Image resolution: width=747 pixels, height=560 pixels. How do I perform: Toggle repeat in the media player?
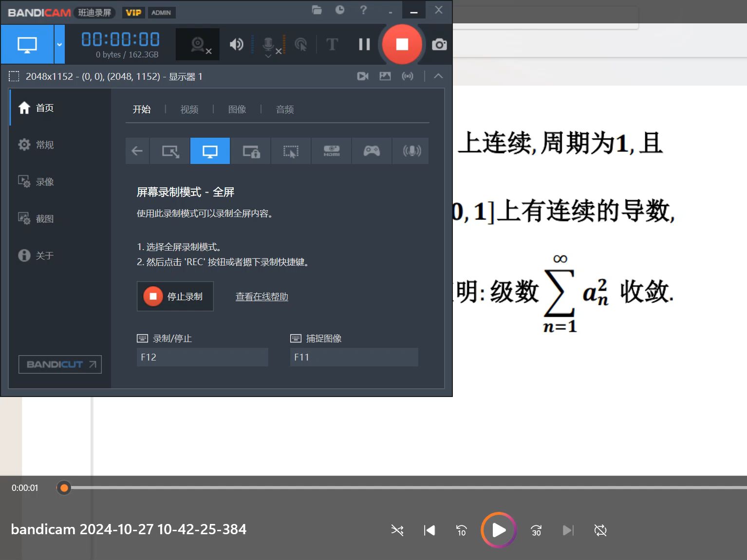[x=600, y=530]
